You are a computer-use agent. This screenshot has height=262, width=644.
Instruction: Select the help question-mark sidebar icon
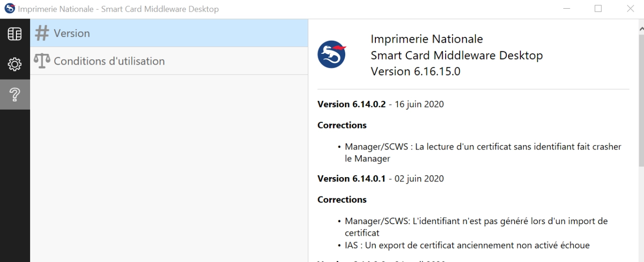pyautogui.click(x=15, y=95)
